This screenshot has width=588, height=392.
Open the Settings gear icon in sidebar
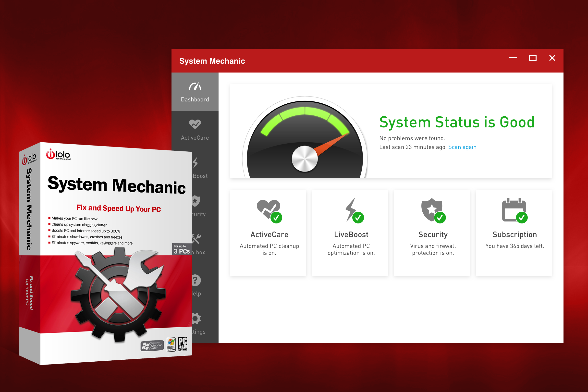(196, 318)
